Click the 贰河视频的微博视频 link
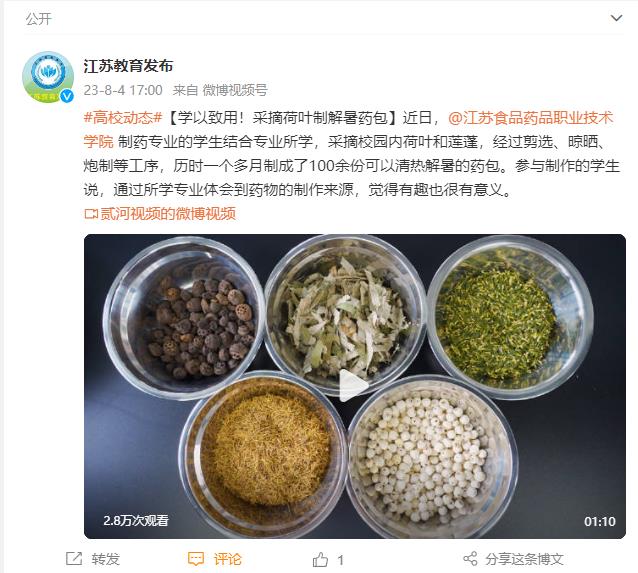This screenshot has height=573, width=638. click(x=168, y=214)
